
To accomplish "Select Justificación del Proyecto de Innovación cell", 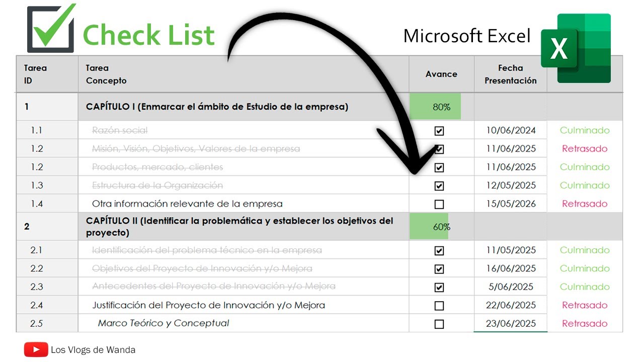I will [x=244, y=305].
